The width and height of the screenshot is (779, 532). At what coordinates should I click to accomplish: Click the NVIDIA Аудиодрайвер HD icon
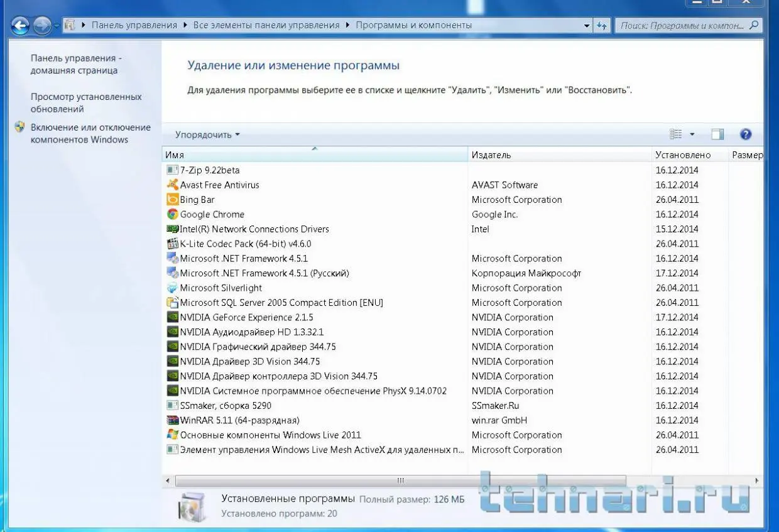pyautogui.click(x=172, y=332)
